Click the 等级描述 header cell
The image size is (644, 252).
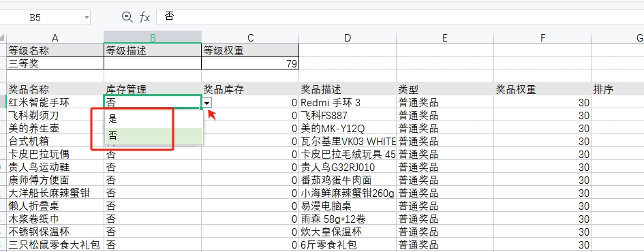point(153,50)
